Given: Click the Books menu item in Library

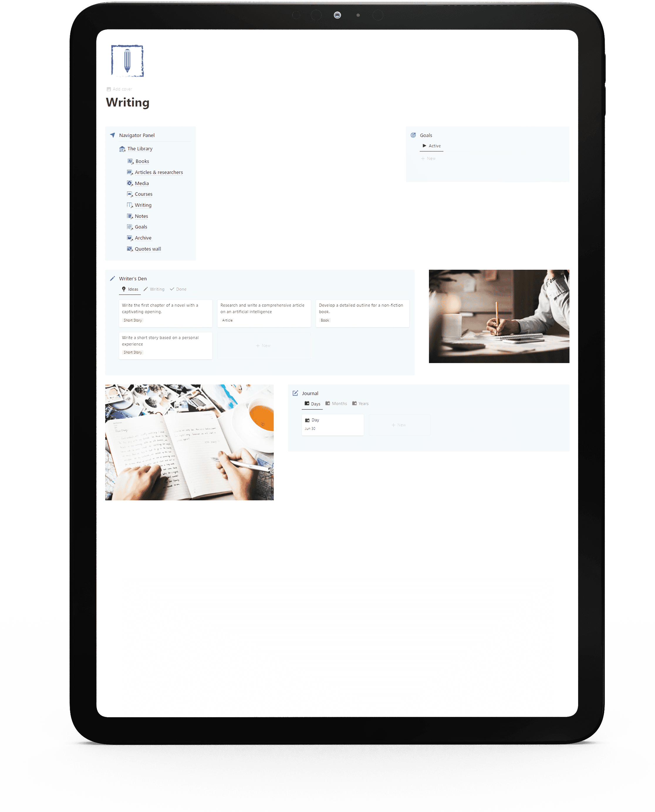Looking at the screenshot, I should [140, 161].
